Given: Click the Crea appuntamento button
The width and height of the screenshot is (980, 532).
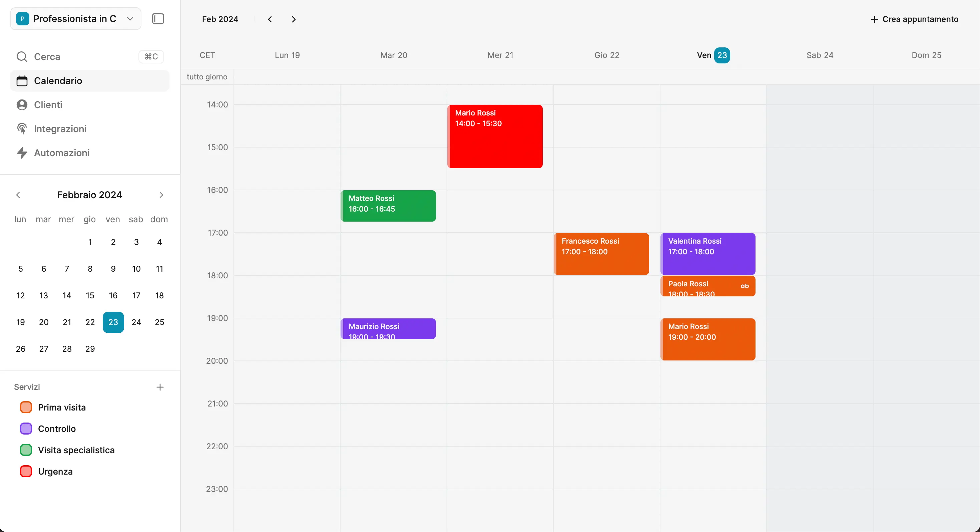Looking at the screenshot, I should [914, 18].
